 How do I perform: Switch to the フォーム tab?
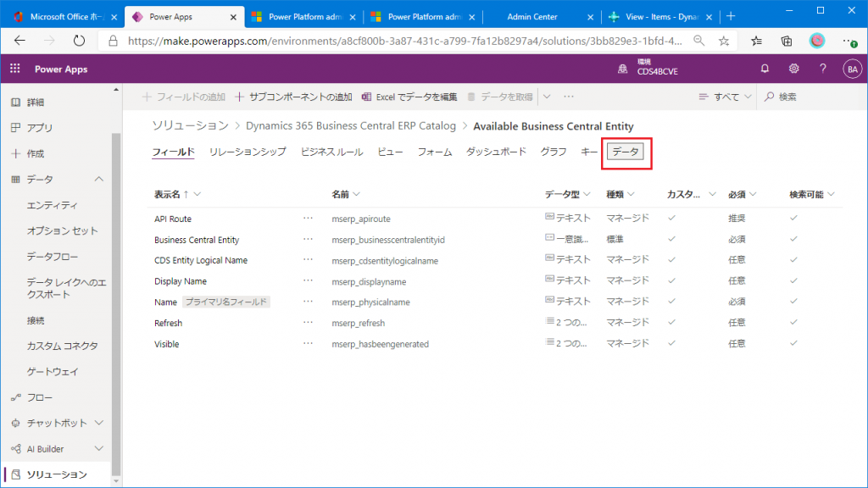coord(435,152)
